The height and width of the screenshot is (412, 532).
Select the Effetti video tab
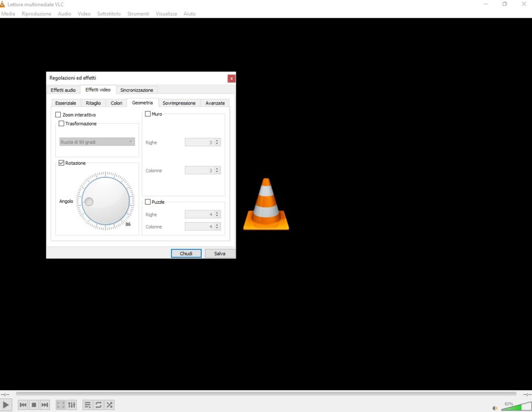click(98, 89)
